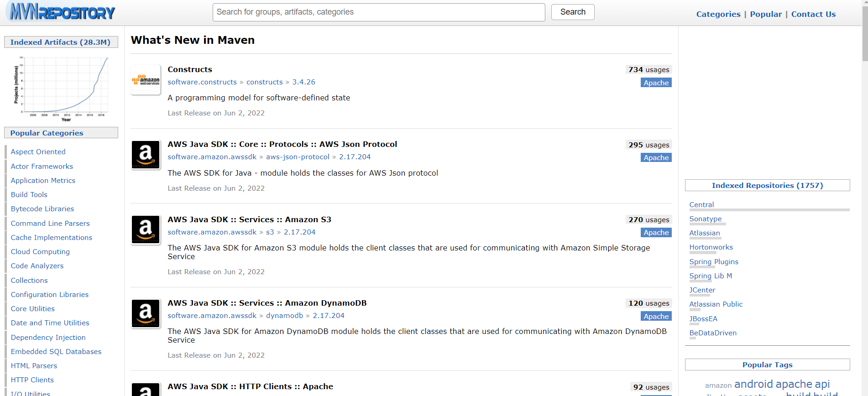Screen dimensions: 868x396
Task: Focus the artifact search field
Action: pyautogui.click(x=378, y=12)
